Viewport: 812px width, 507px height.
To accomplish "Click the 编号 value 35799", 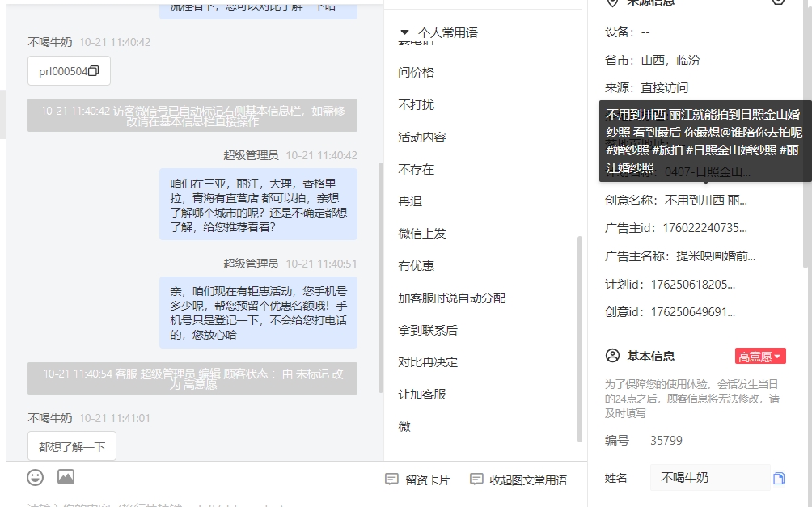I will (x=666, y=441).
